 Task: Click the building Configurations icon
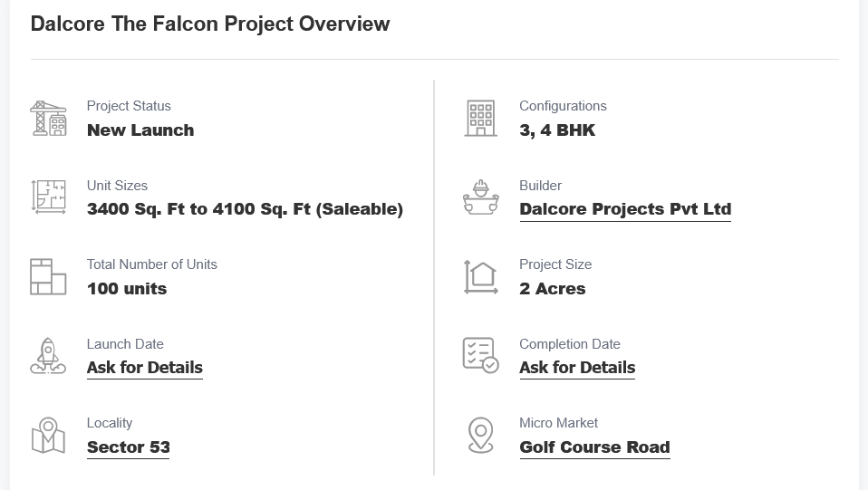click(480, 119)
